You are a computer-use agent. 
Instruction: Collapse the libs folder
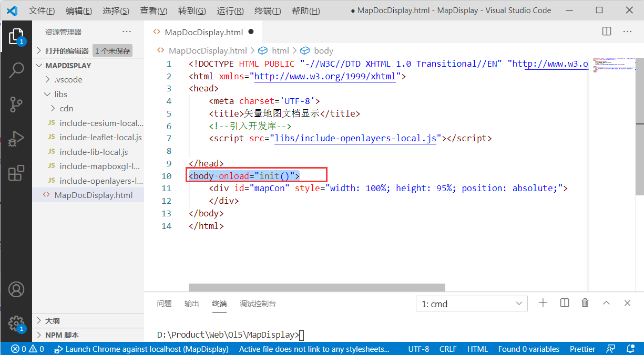[88, 95]
